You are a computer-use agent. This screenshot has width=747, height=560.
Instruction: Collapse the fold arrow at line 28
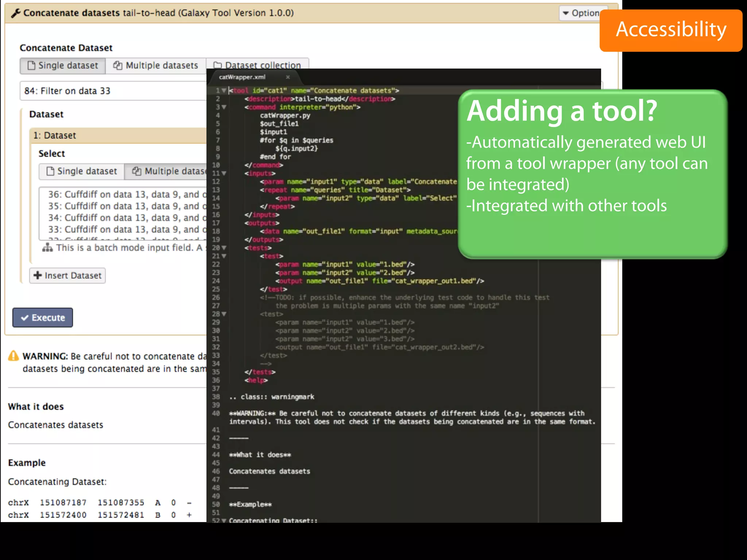tap(224, 314)
